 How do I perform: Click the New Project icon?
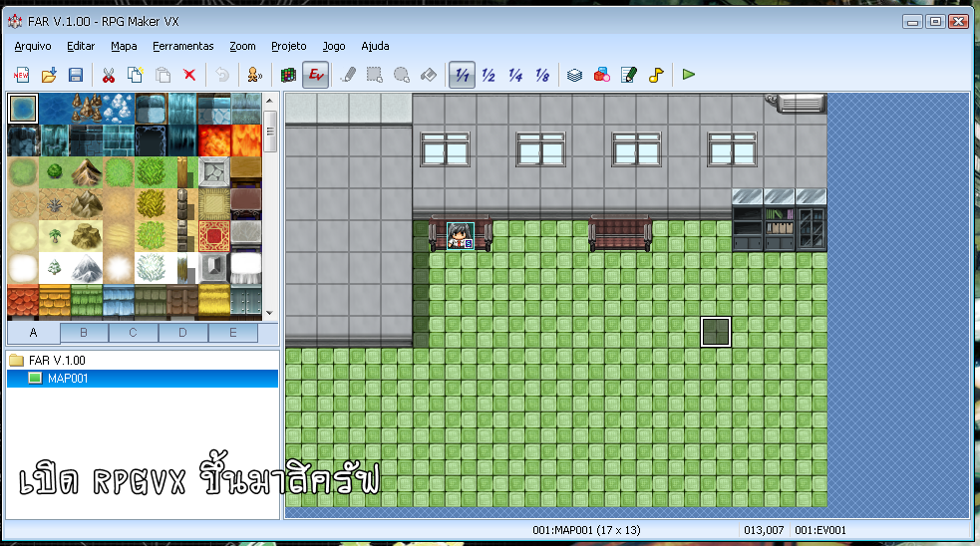tap(21, 75)
